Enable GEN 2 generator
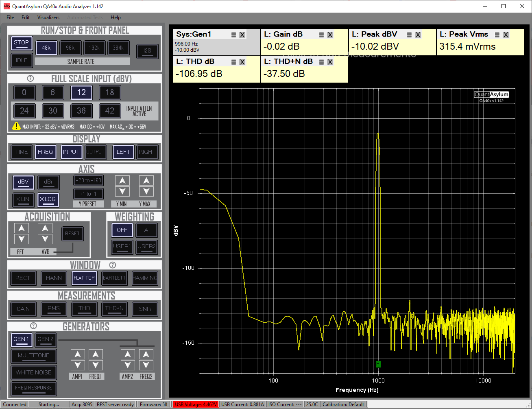This screenshot has height=409, width=532. click(46, 339)
